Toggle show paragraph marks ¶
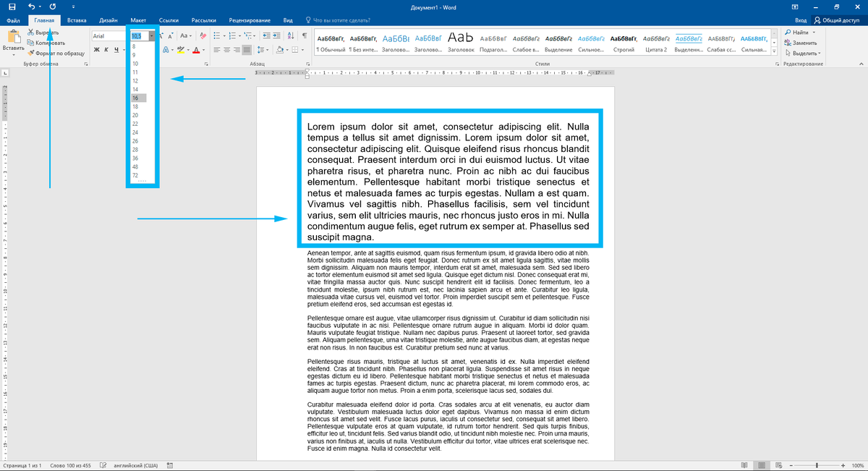This screenshot has height=471, width=868. pos(305,35)
